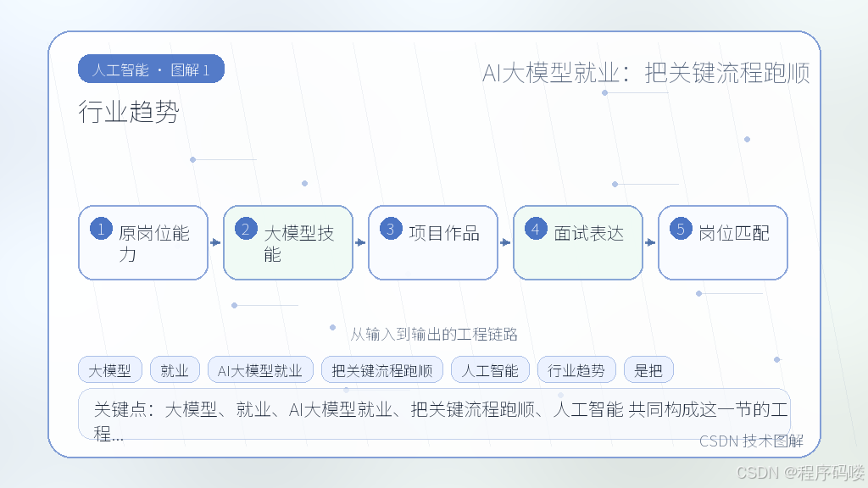Click the arrow after 面试表达
868x488 pixels.
[650, 242]
